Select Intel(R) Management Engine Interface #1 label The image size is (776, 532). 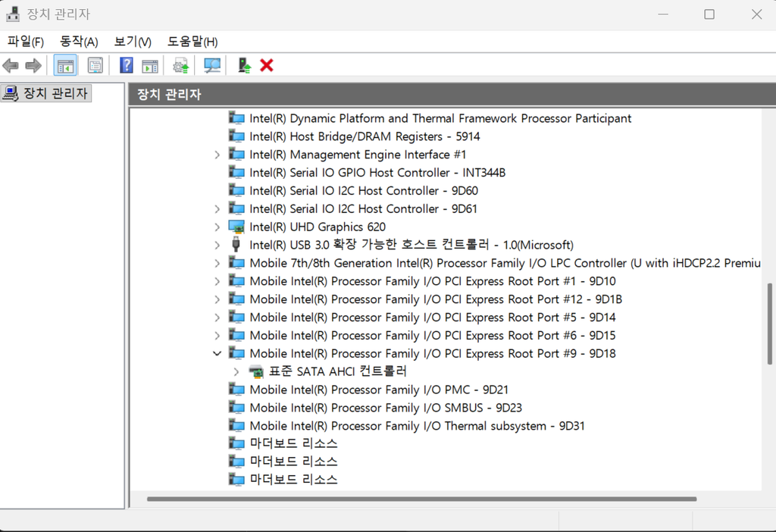[x=358, y=155]
